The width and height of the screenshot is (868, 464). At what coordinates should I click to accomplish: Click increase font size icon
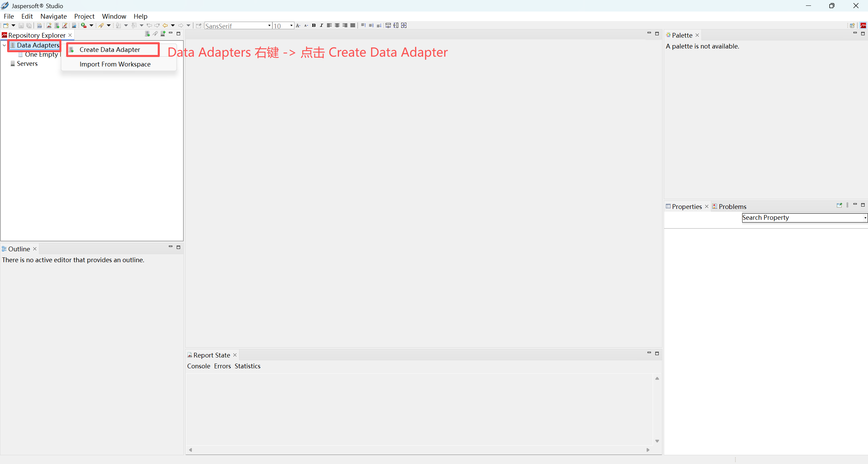point(298,25)
